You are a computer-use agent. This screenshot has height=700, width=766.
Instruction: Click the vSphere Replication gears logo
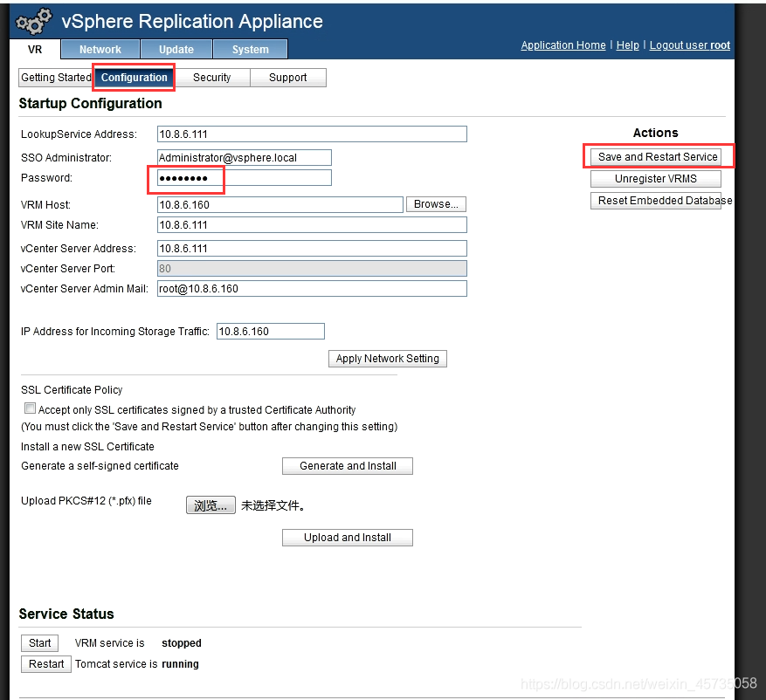[33, 22]
